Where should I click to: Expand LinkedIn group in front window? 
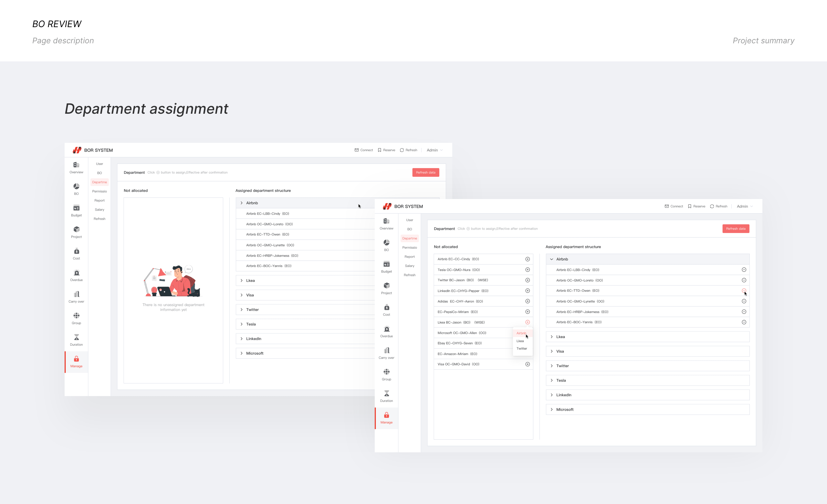point(551,395)
